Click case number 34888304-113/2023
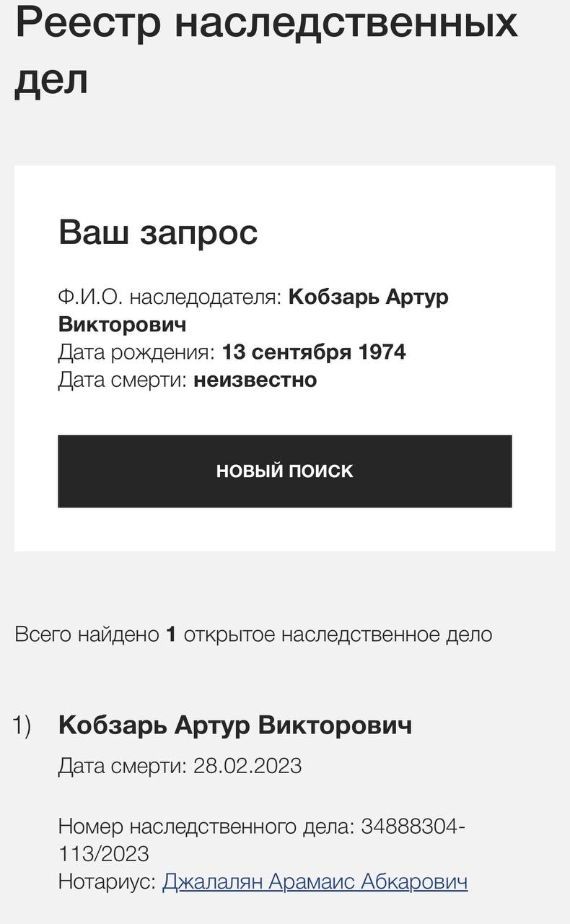 (413, 827)
